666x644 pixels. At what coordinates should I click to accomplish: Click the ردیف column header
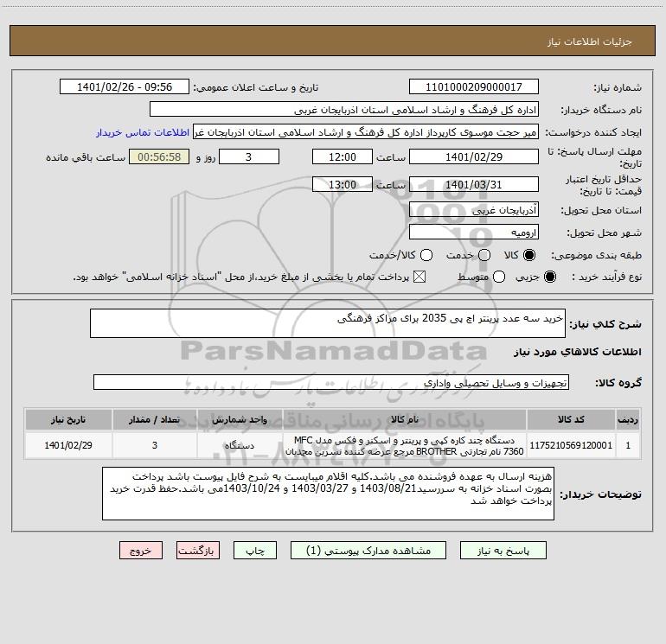pos(628,420)
